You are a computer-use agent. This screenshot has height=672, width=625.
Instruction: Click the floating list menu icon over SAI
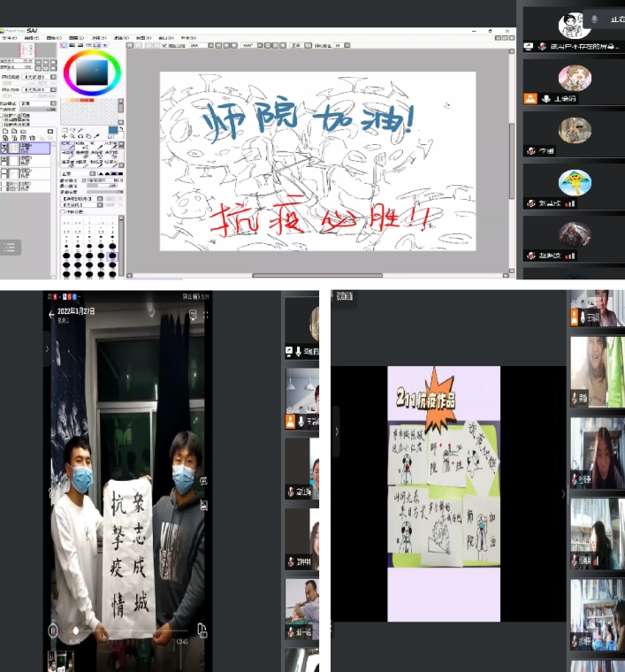11,248
